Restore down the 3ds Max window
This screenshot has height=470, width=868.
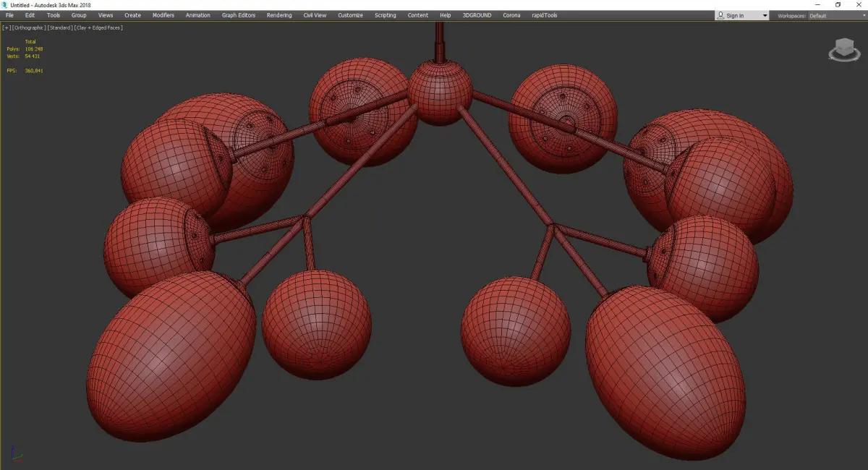[x=838, y=5]
